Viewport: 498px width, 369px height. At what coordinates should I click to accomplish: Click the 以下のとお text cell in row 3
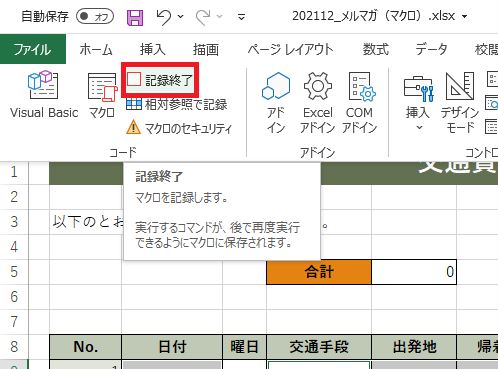pos(88,222)
